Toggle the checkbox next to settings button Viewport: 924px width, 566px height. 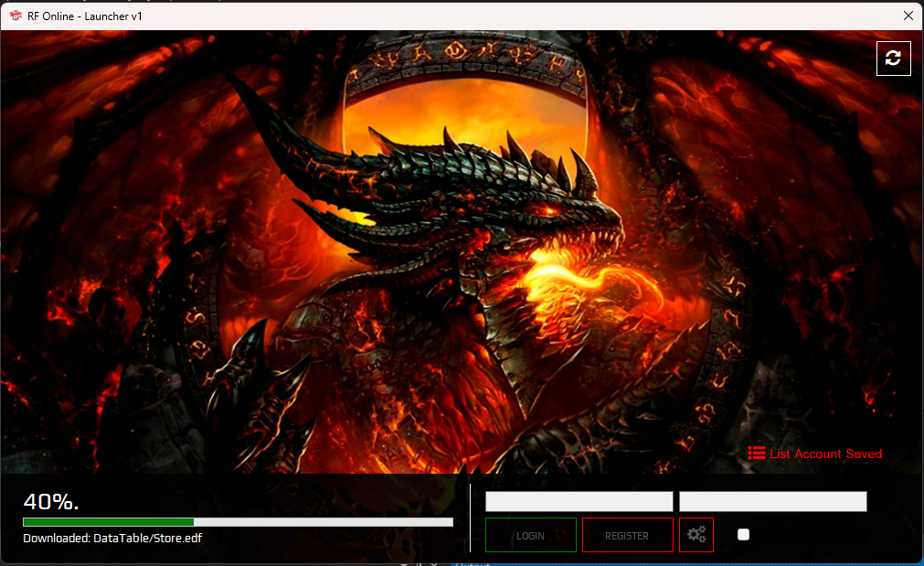pyautogui.click(x=743, y=535)
